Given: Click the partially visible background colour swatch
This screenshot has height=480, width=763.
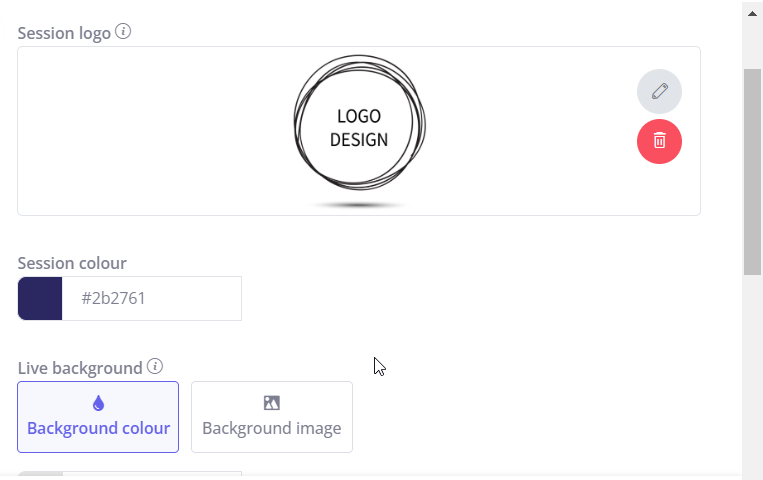Looking at the screenshot, I should (x=40, y=474).
